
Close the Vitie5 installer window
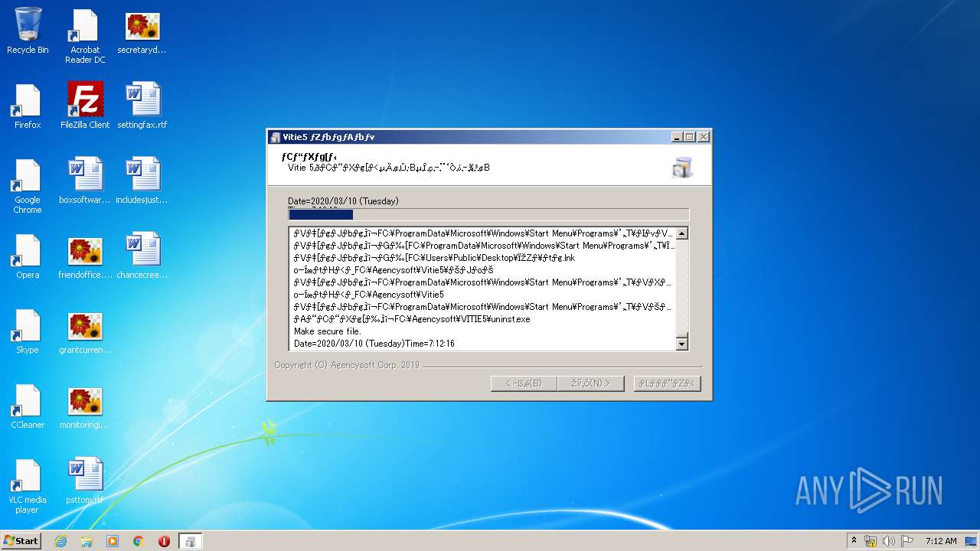coord(704,137)
